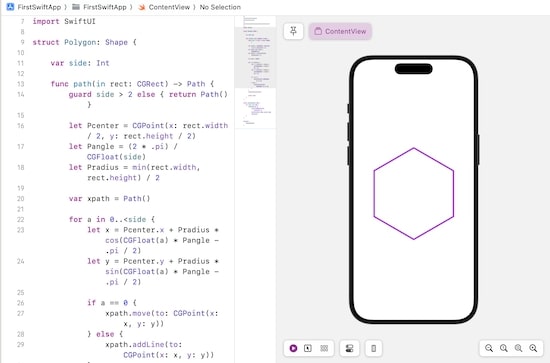
Task: Click the FirstSwiftApp project icon in breadcrumb
Action: [11, 7]
